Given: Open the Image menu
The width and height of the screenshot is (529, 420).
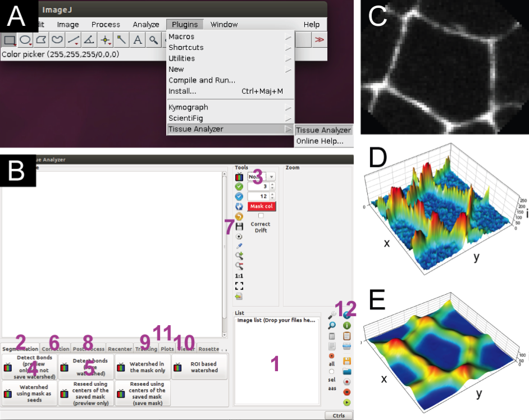Looking at the screenshot, I should point(68,25).
